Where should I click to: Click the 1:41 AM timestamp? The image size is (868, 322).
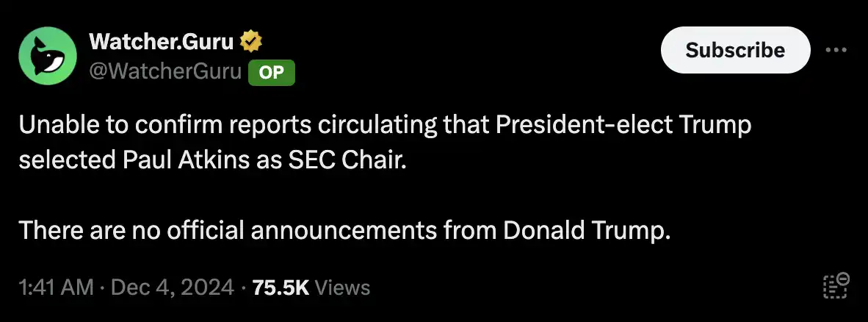[56, 287]
